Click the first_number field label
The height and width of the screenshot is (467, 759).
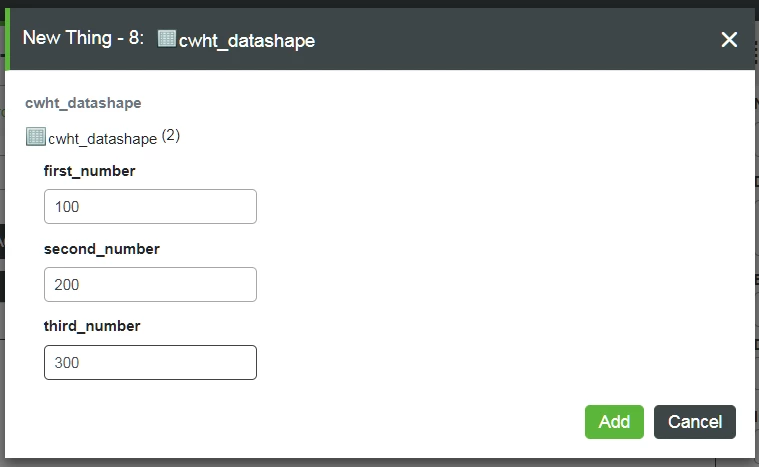tap(90, 171)
